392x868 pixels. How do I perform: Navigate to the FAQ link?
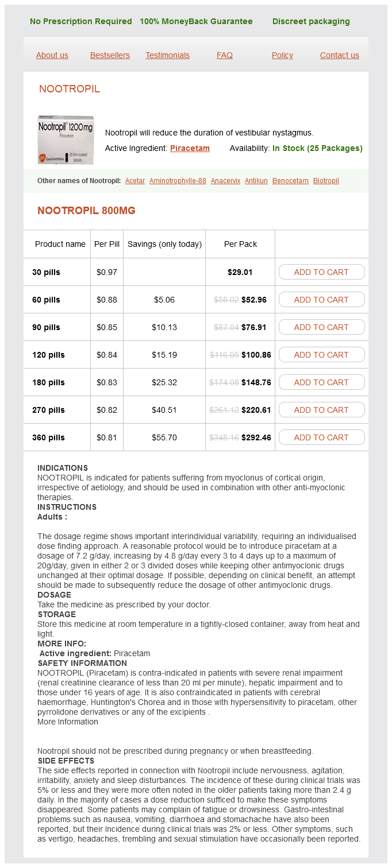pyautogui.click(x=225, y=55)
